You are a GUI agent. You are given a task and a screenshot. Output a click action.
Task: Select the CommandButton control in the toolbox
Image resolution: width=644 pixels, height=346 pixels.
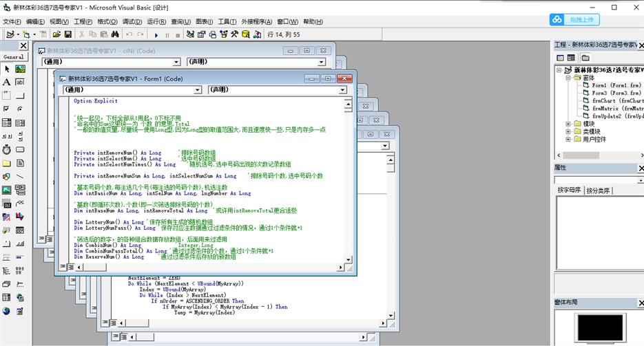tap(20, 96)
